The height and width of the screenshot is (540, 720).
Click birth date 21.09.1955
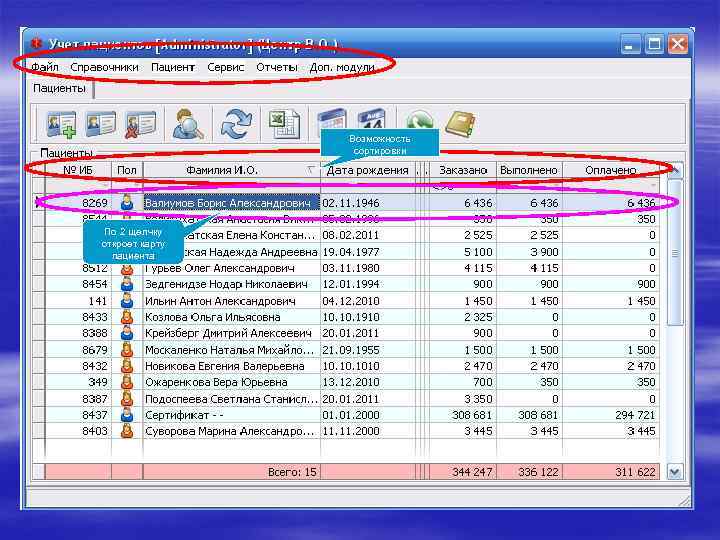coord(351,350)
